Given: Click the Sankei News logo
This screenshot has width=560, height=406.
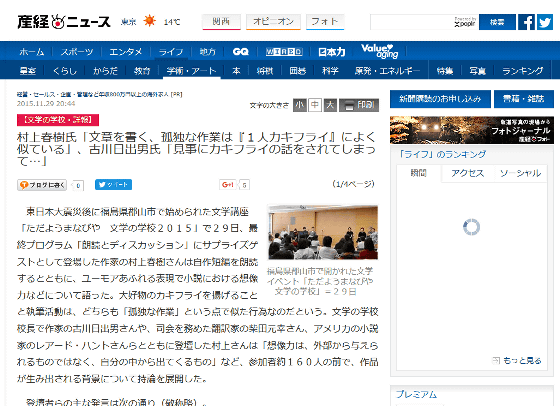Looking at the screenshot, I should 64,22.
